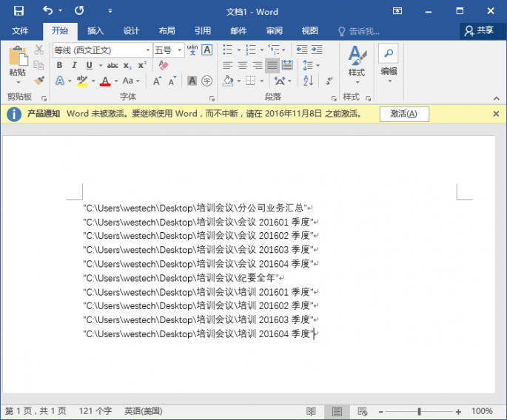507x420 pixels.
Task: Switch to the 插入 Insert tab
Action: click(x=95, y=31)
